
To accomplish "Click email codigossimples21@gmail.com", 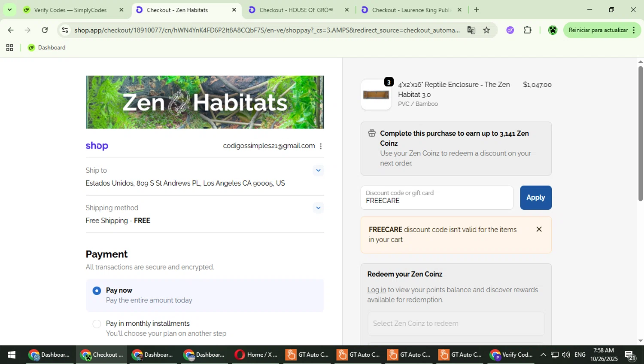I will coord(269,146).
